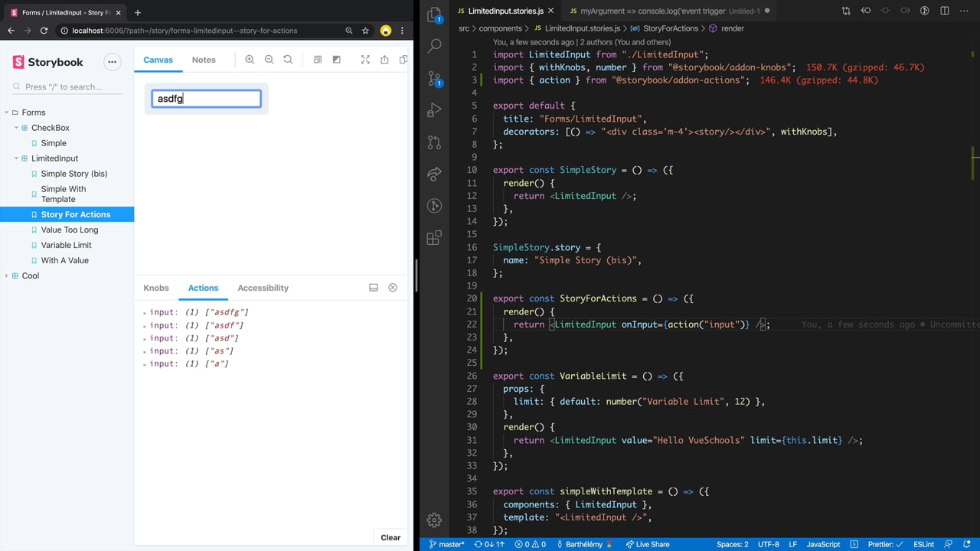Copy the canvas link icon
The height and width of the screenshot is (551, 980).
point(403,60)
